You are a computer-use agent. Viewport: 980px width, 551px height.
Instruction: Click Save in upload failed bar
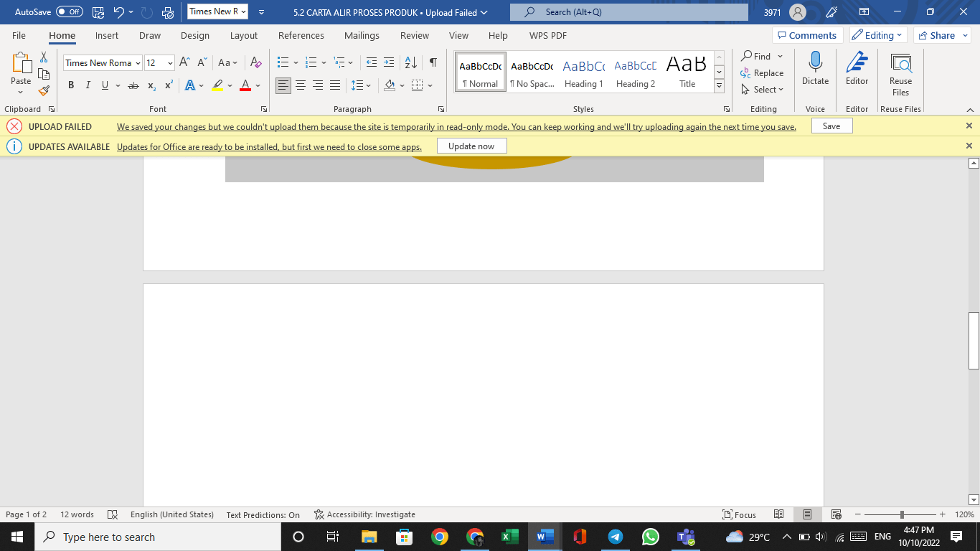(x=831, y=126)
